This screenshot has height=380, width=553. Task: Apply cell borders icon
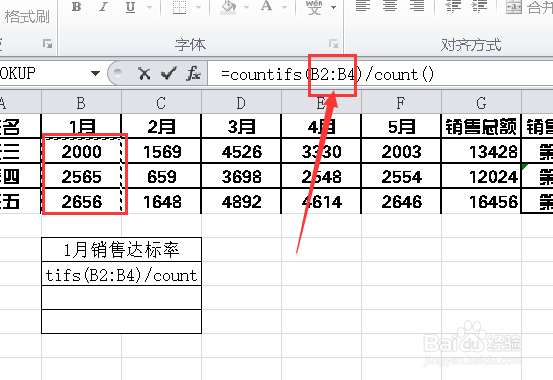[x=179, y=7]
